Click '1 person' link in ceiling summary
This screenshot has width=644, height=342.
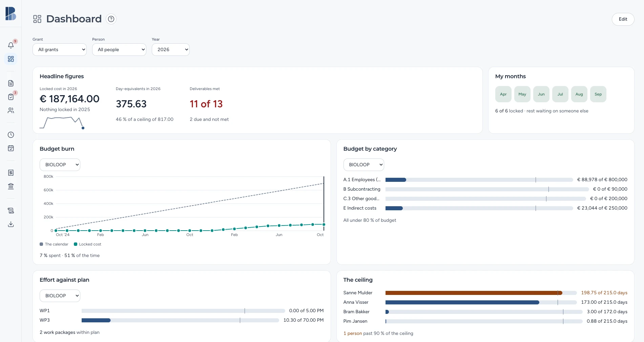pos(353,333)
